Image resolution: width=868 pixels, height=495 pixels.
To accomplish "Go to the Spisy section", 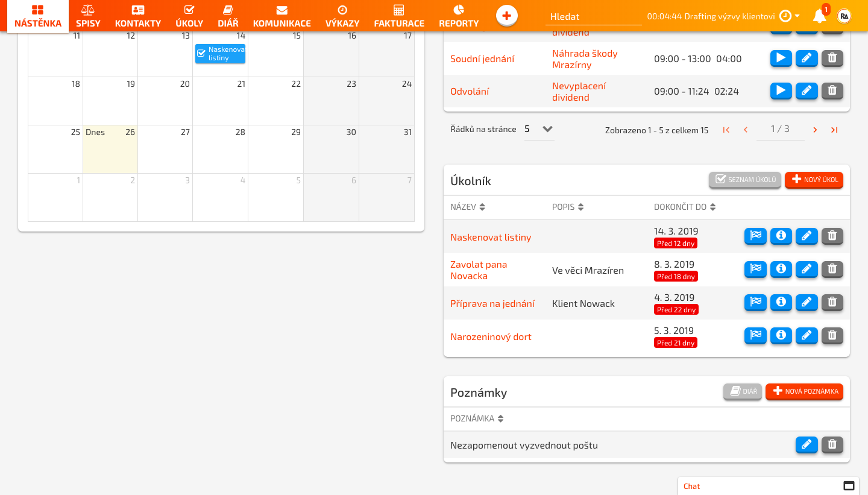I will (x=88, y=16).
